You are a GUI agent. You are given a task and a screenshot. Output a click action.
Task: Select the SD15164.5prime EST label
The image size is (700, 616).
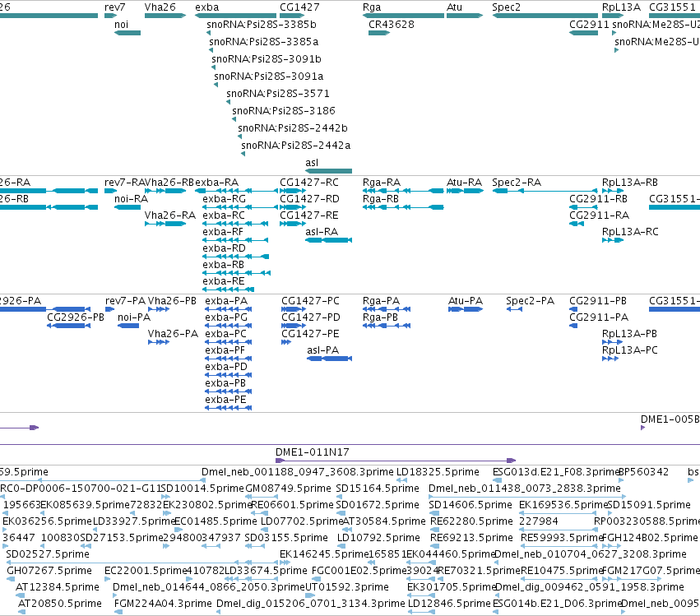point(378,489)
